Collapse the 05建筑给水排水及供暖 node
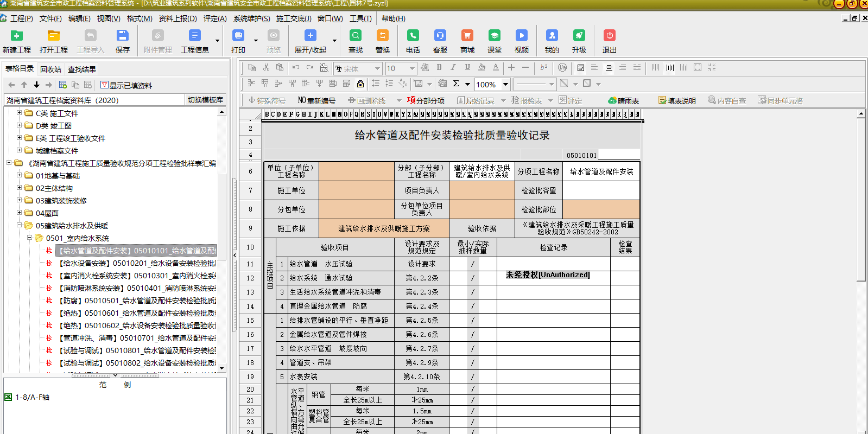This screenshot has height=434, width=868. click(19, 225)
